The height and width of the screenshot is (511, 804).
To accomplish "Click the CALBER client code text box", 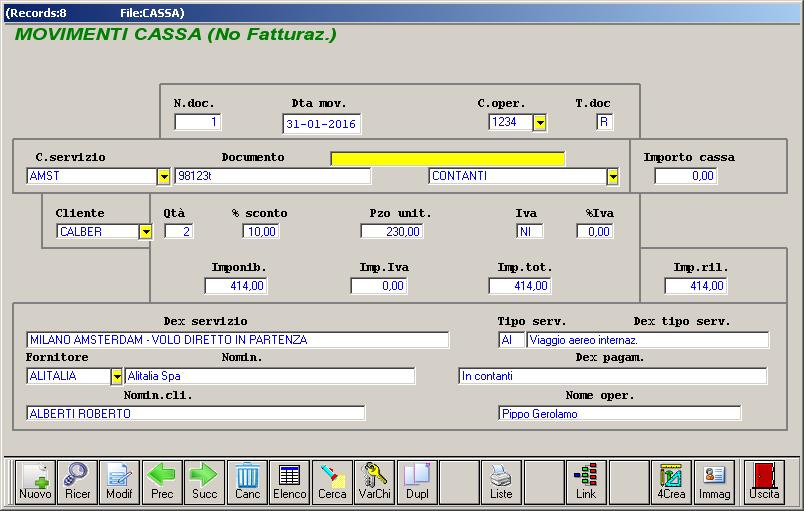I will point(97,232).
